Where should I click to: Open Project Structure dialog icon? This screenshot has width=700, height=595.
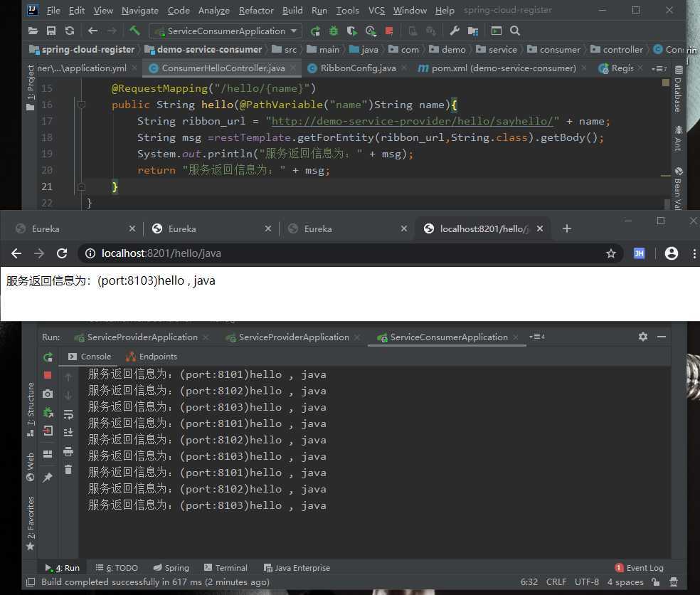tap(473, 31)
